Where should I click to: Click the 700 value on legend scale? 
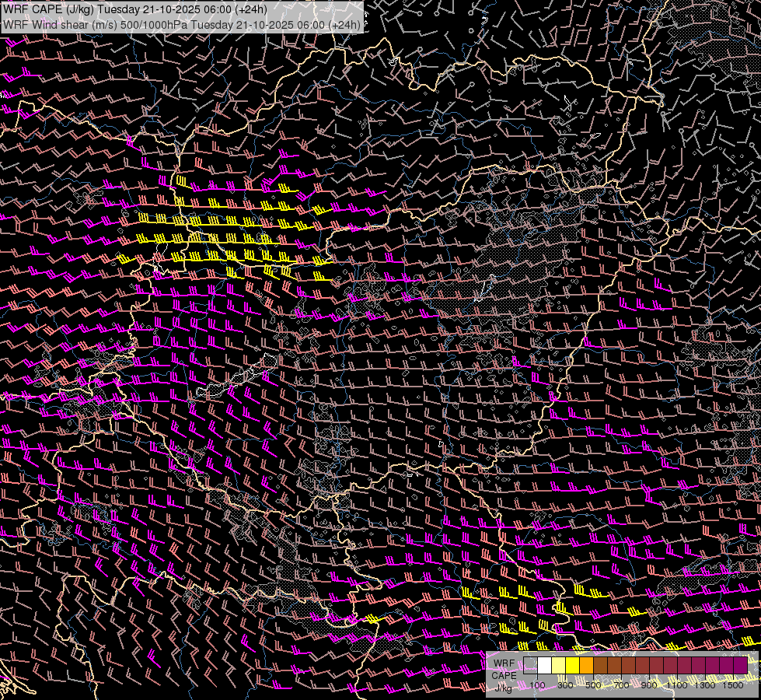[621, 685]
